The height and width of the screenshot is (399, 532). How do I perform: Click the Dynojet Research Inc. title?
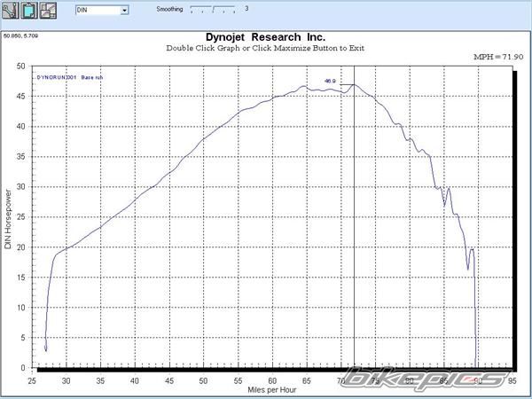pyautogui.click(x=265, y=38)
